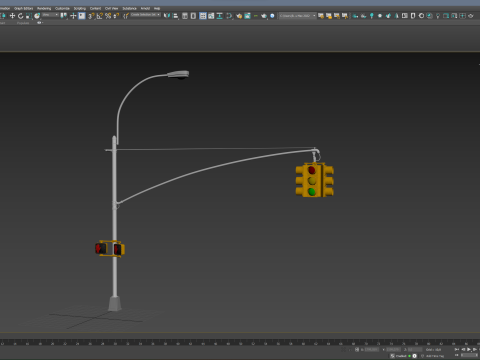Viewport: 480px width, 360px height.
Task: Toggle the Keyboard Shortcut Override button
Action: point(82,16)
